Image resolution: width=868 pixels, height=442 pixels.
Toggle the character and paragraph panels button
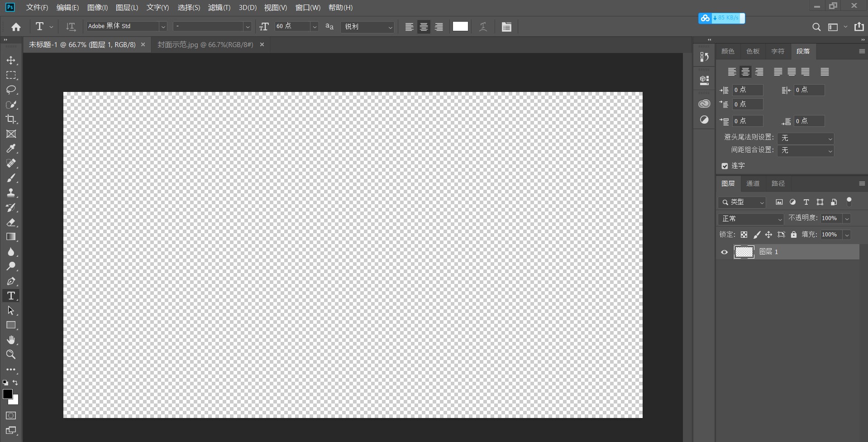tap(506, 27)
